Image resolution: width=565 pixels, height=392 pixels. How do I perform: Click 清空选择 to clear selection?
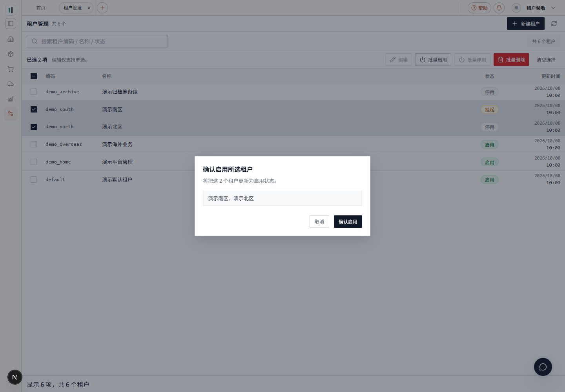point(546,60)
